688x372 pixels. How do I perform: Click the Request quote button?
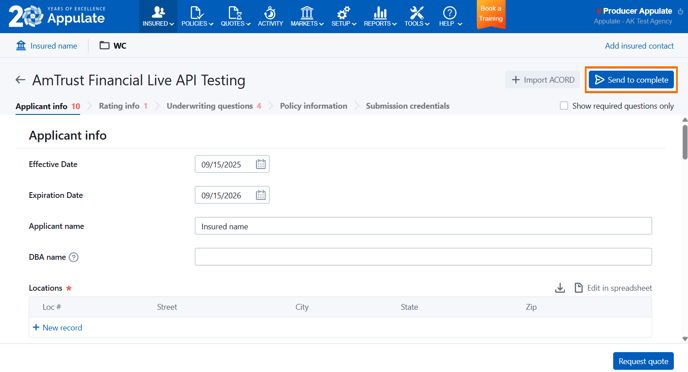643,361
